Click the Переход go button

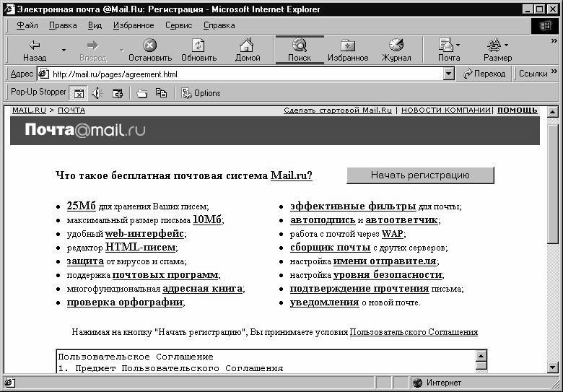click(484, 74)
